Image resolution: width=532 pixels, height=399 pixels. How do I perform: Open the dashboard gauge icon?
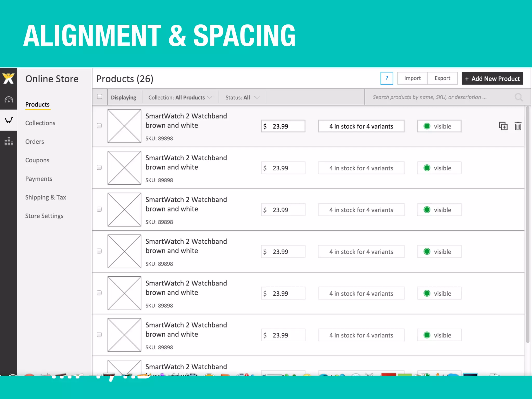click(9, 99)
